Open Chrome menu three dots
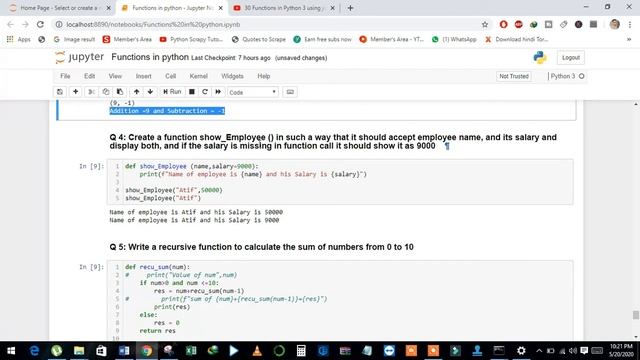Screen dimensions: 640x360 630,24
